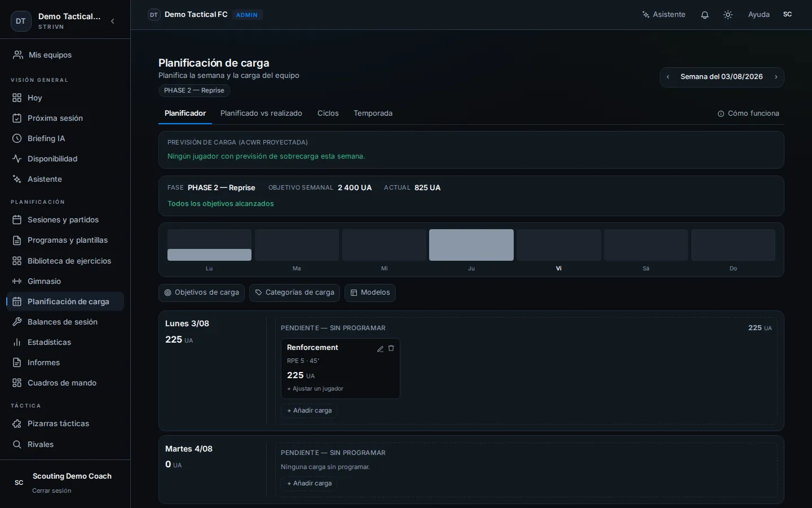
Task: Open notifications bell
Action: click(705, 15)
